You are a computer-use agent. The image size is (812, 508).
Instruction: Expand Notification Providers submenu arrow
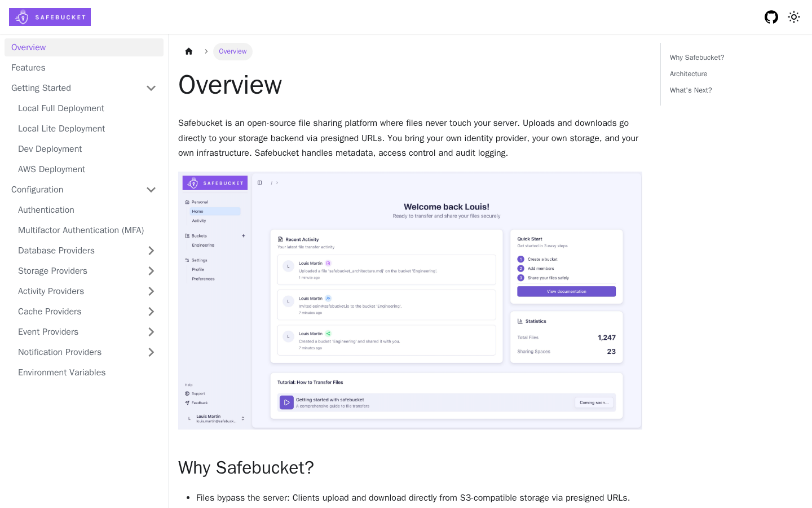click(151, 352)
